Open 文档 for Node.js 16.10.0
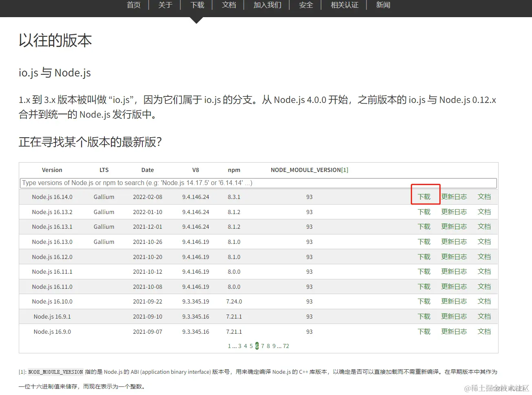 tap(484, 301)
